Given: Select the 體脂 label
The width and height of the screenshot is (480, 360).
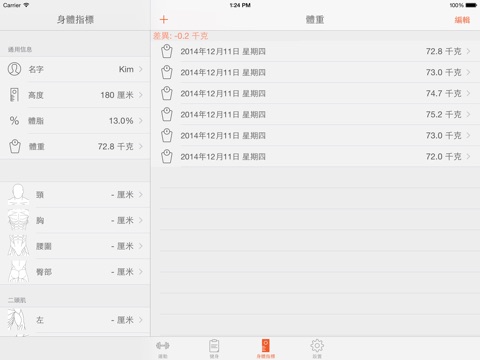Looking at the screenshot, I should 36,121.
